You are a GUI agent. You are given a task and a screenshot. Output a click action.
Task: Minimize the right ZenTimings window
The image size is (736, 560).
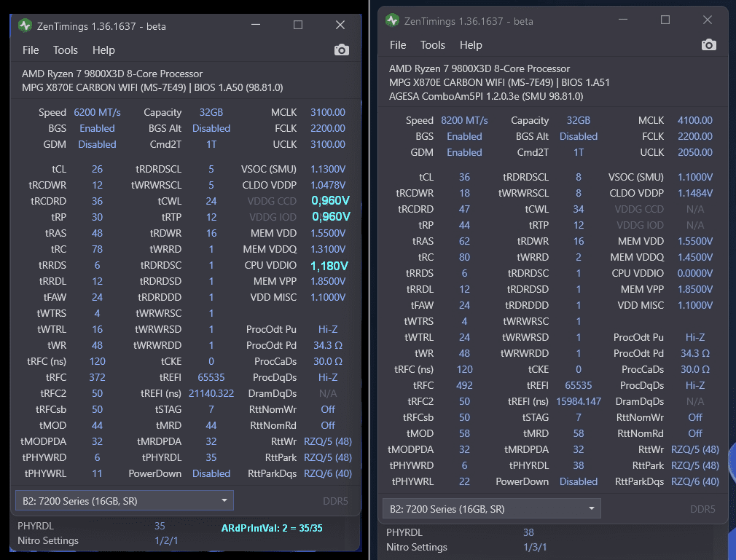[623, 20]
